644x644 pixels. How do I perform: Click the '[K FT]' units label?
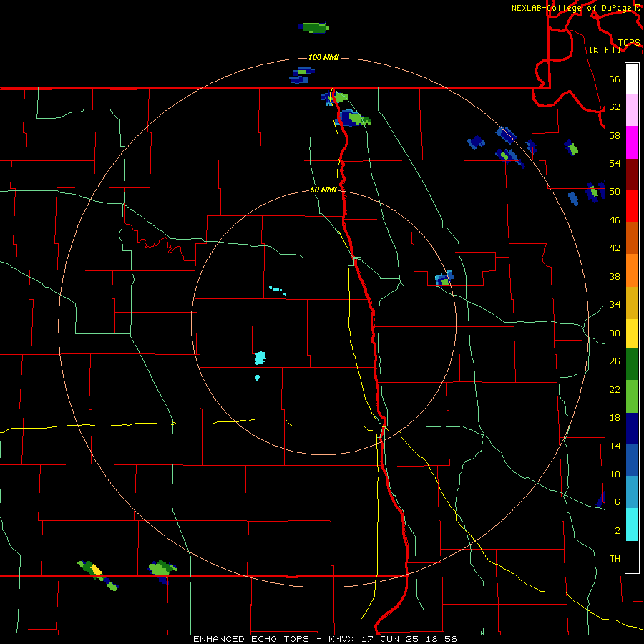[605, 49]
